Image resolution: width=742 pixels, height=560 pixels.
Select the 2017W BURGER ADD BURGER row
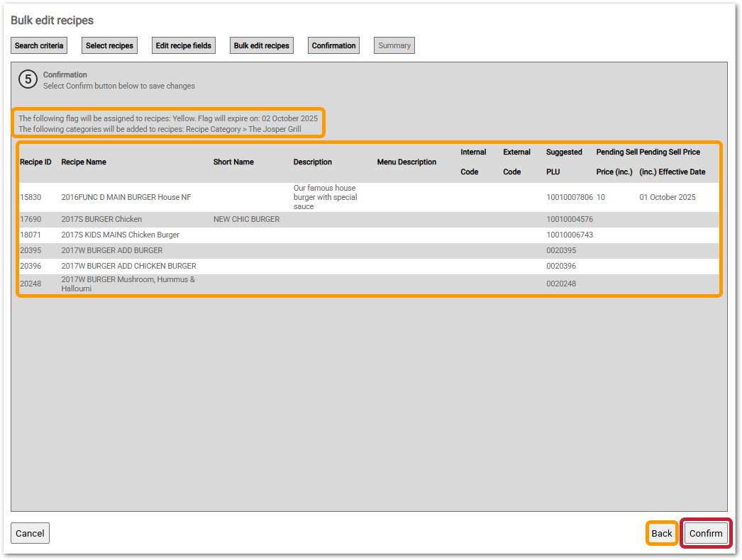[x=111, y=250]
